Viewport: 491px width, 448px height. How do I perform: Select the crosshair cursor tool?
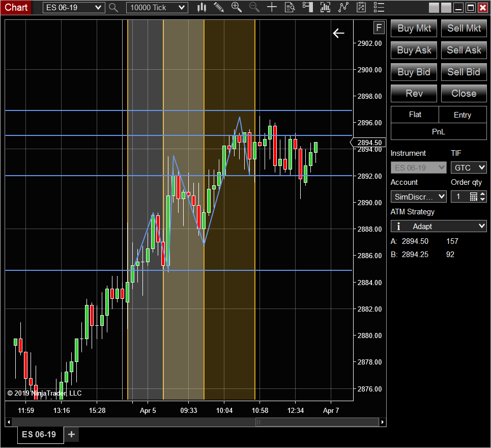(272, 7)
